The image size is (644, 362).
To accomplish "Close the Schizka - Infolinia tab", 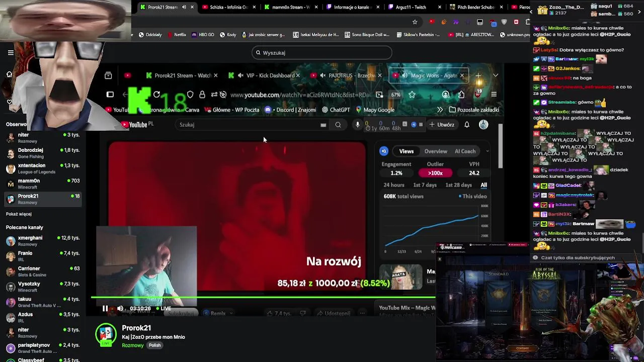I will point(254,7).
